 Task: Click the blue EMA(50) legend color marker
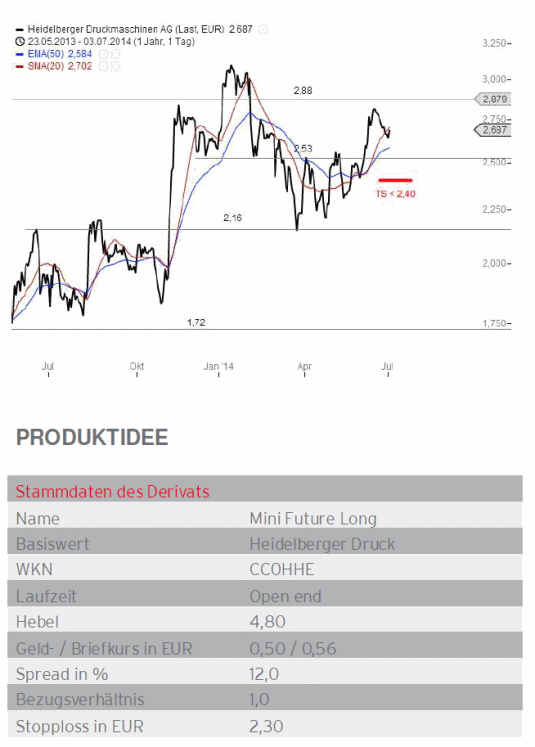20,54
